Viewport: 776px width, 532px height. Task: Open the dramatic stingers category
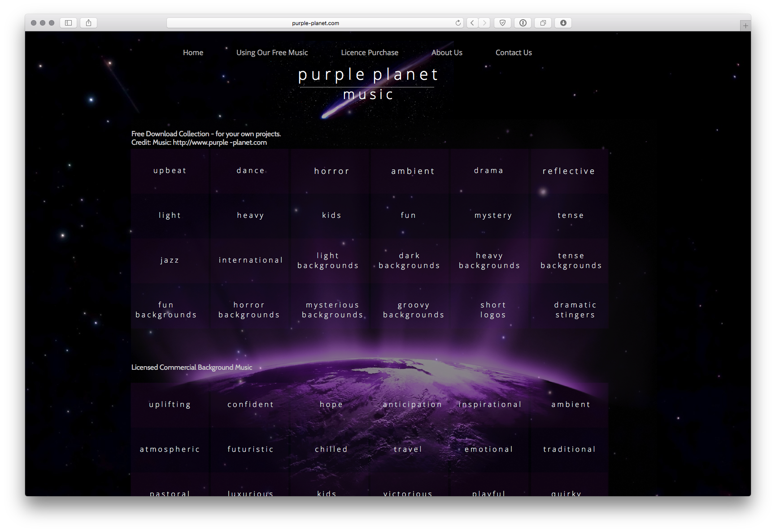[575, 310]
